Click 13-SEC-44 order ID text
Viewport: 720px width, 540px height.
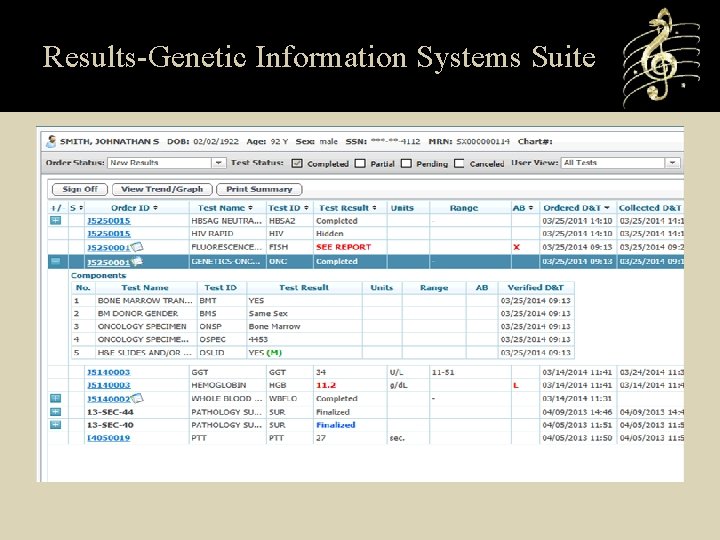(x=110, y=412)
